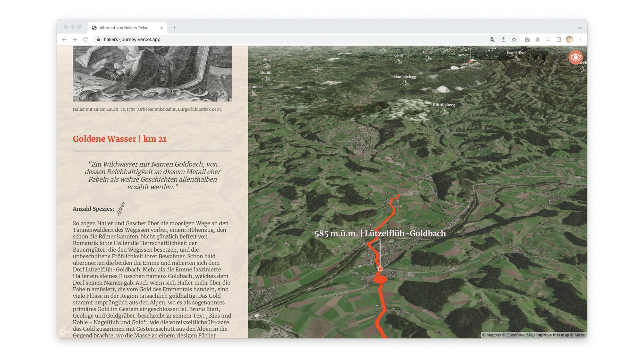Click the Anzahl Spezies label
Viewport: 644px width, 359px height.
(94, 209)
